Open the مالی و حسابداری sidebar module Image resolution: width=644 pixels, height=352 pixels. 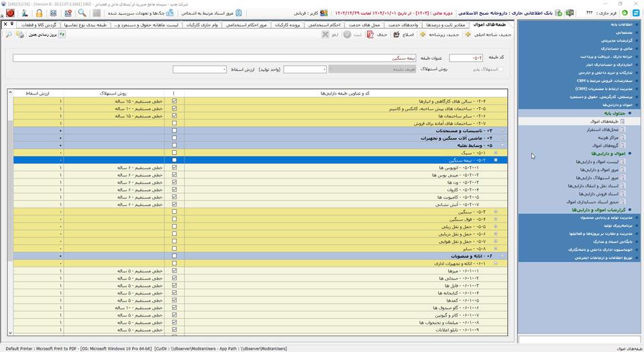[x=617, y=48]
